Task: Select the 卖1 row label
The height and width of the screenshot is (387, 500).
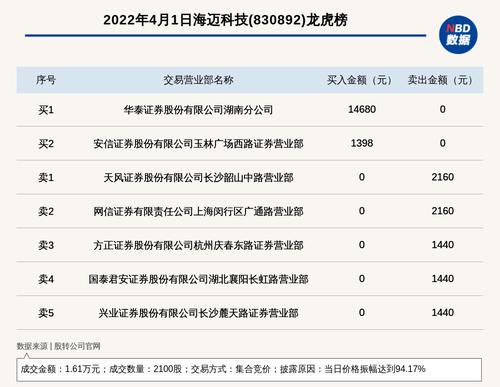Action: coord(46,178)
